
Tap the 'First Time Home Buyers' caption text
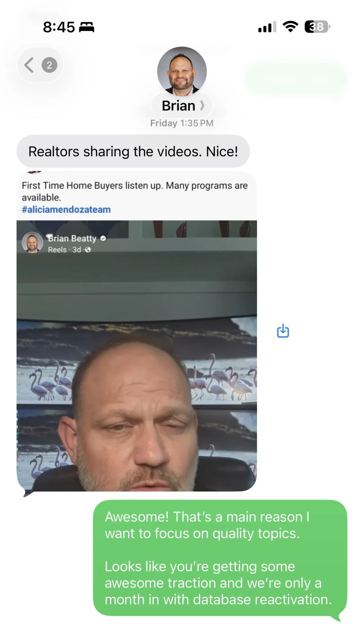point(135,191)
